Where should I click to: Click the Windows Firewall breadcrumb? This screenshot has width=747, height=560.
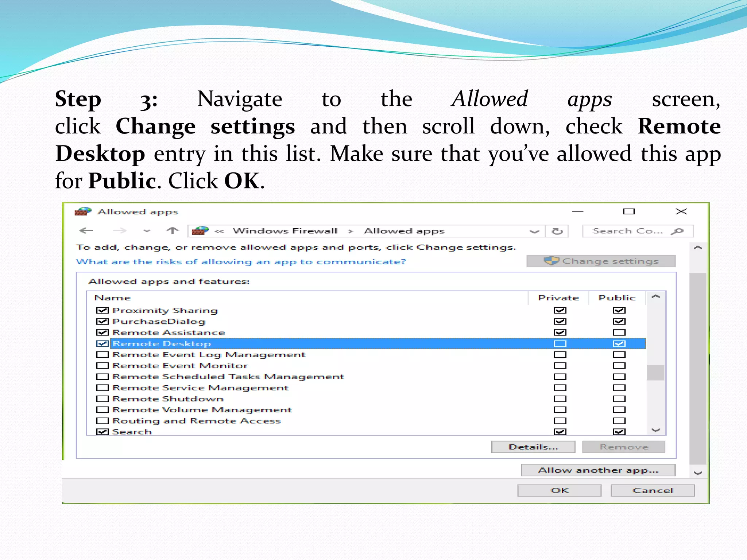click(x=285, y=231)
